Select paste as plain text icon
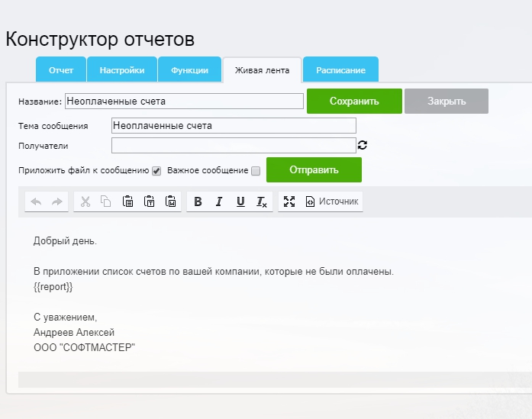The width and height of the screenshot is (532, 419). tap(150, 201)
